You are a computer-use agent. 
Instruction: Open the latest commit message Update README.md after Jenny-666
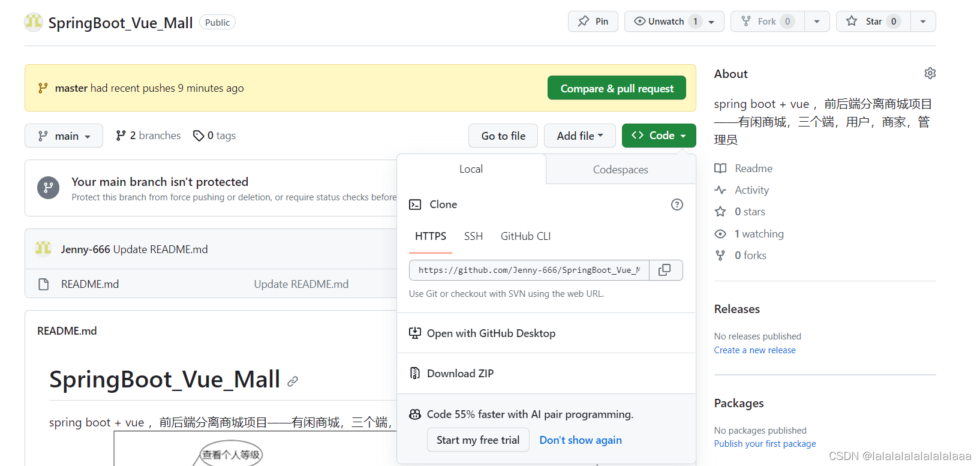click(x=160, y=249)
